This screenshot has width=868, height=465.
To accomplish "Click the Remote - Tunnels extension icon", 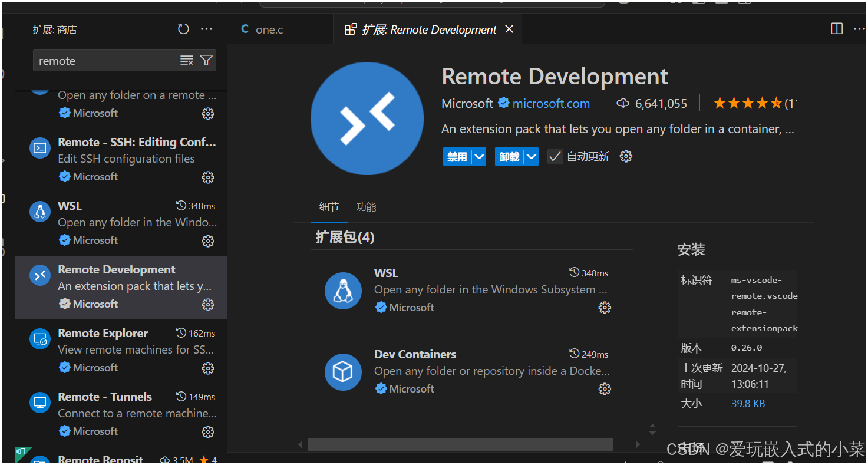I will pos(40,403).
